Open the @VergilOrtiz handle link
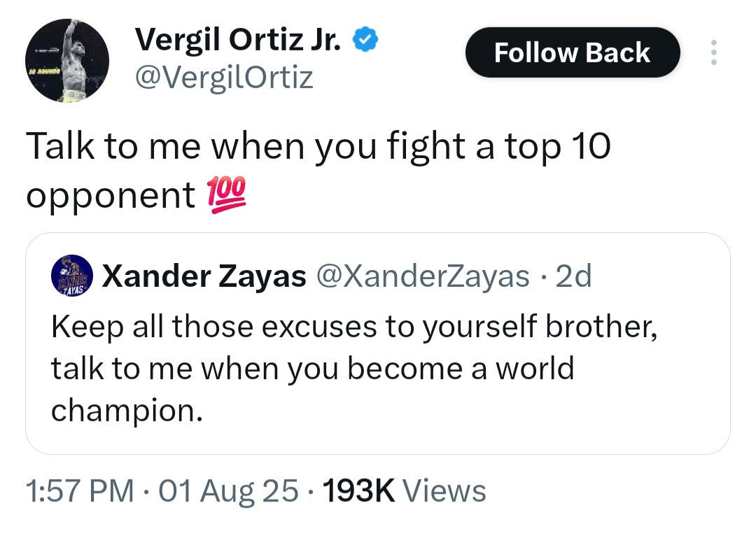Image resolution: width=756 pixels, height=533 pixels. [x=224, y=78]
